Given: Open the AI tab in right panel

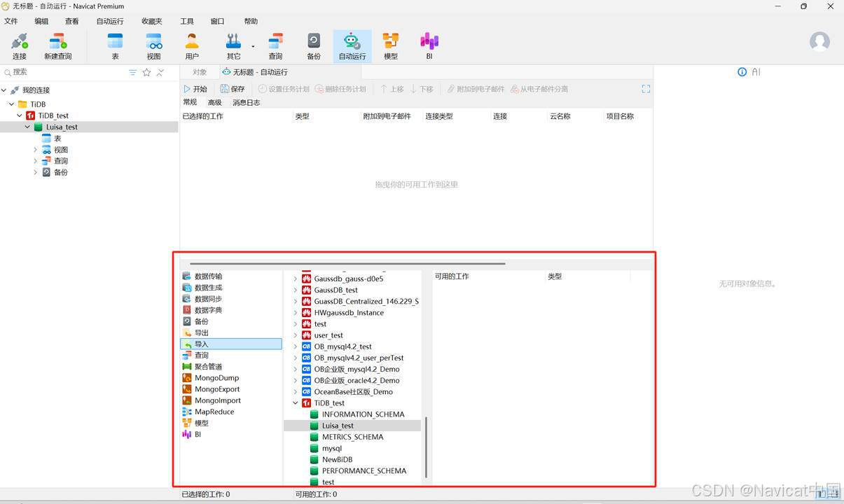Looking at the screenshot, I should click(756, 72).
